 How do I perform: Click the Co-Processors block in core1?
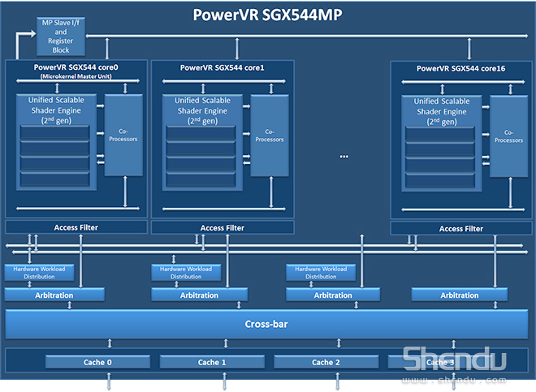click(x=270, y=135)
